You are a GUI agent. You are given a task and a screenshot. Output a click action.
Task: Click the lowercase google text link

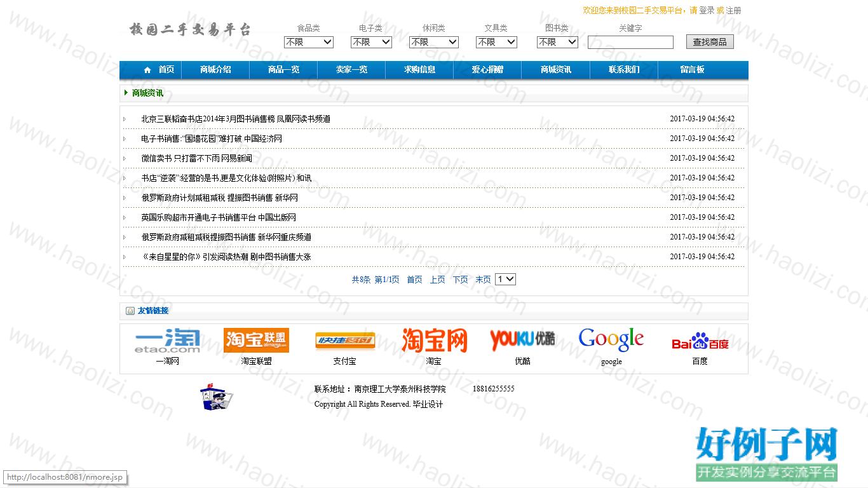(x=611, y=362)
